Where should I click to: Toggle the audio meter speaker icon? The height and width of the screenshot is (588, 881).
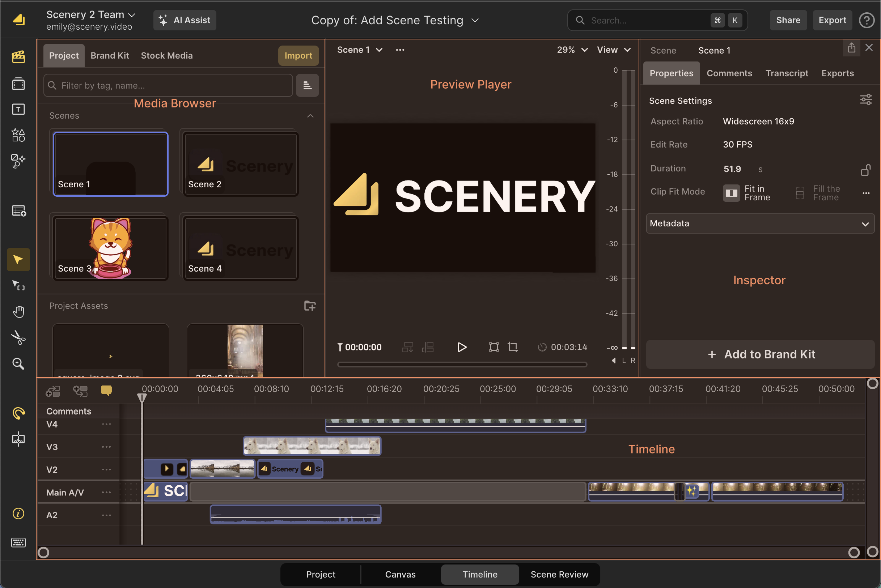(614, 361)
